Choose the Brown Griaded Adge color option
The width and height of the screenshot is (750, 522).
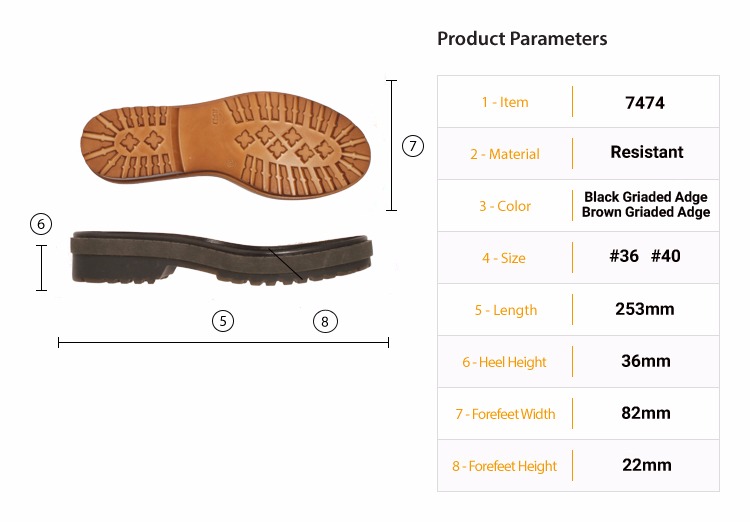646,212
